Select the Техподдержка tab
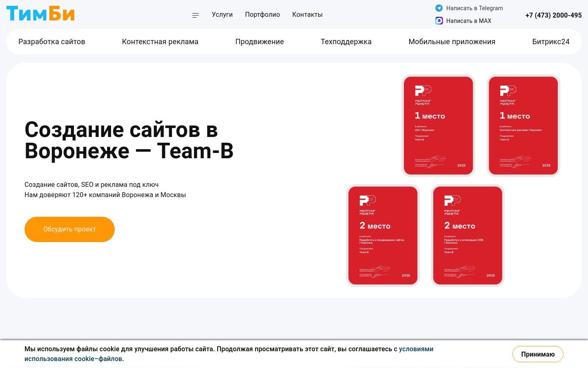The height and width of the screenshot is (368, 588). (x=346, y=41)
